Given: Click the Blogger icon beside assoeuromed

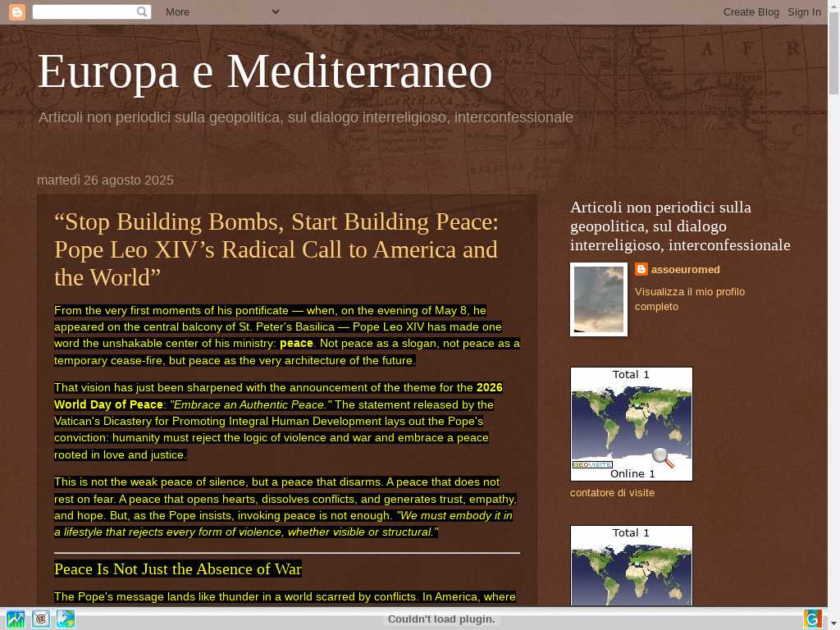Looking at the screenshot, I should click(641, 269).
